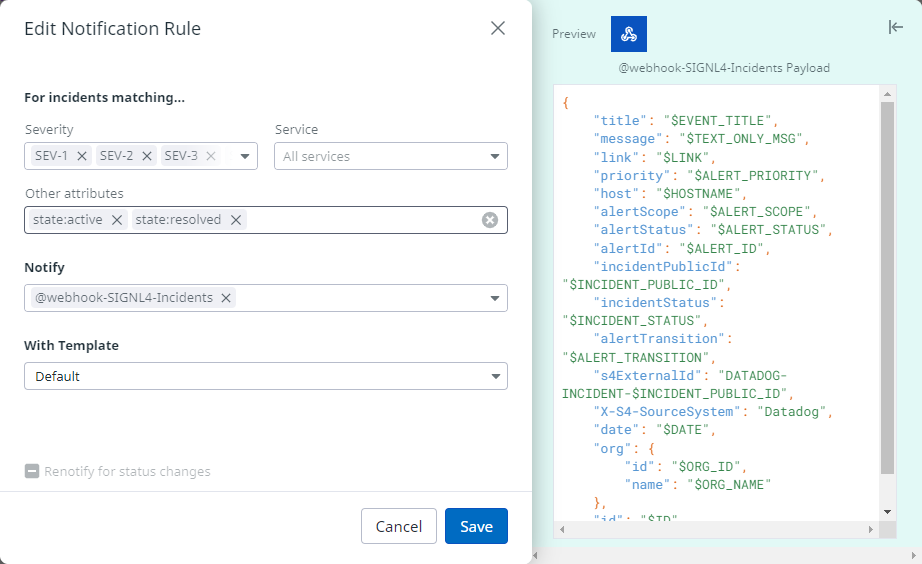
Task: Click the "X-S4-SourceSystem" key in payload
Action: click(x=667, y=412)
